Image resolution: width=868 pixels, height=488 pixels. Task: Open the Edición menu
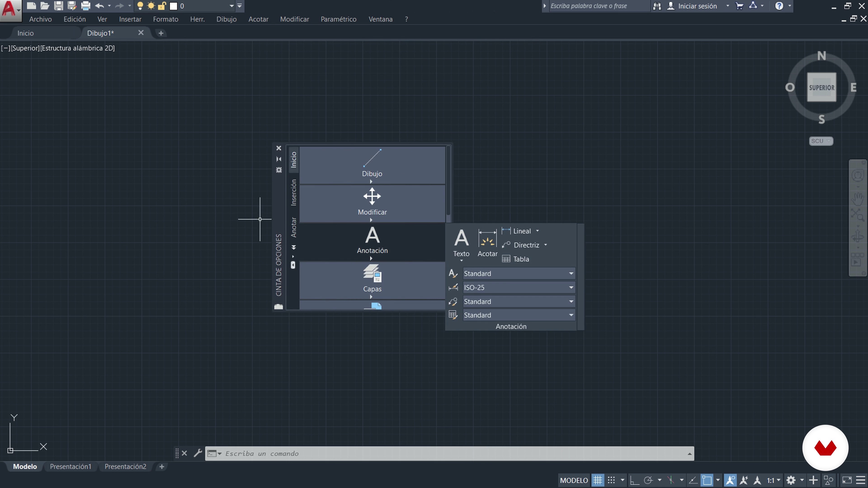coord(74,19)
